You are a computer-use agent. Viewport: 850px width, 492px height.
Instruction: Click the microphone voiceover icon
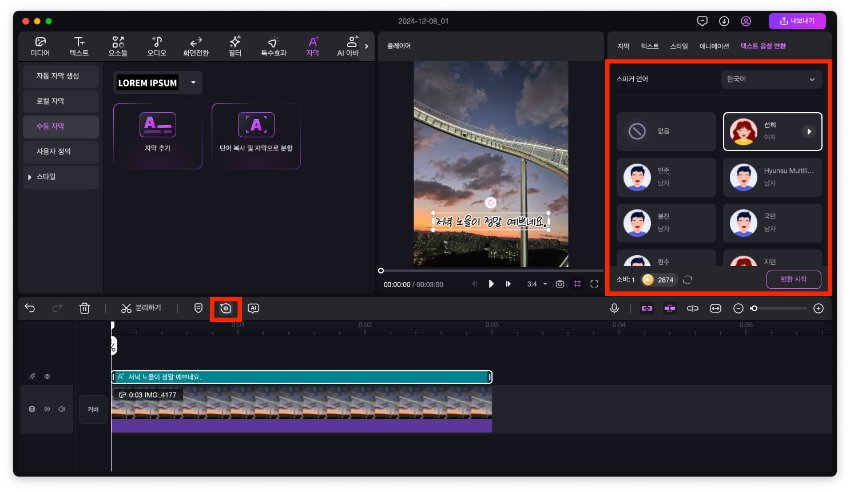[x=615, y=309]
